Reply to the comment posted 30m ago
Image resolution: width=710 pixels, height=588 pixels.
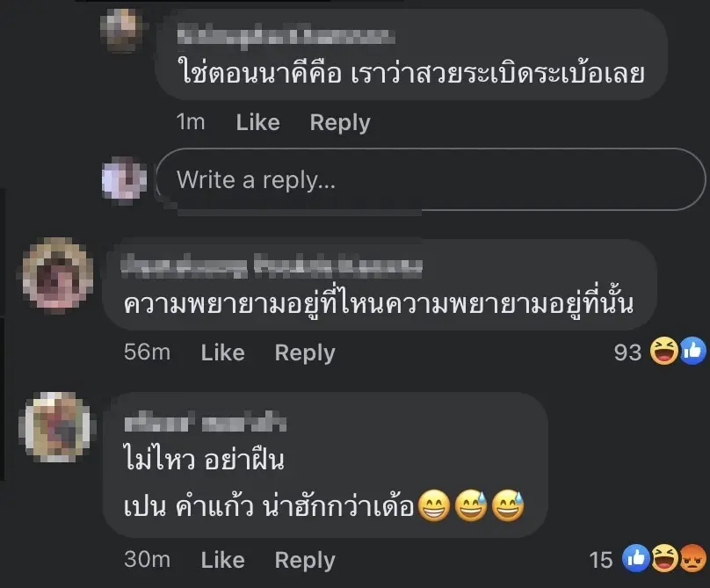305,560
